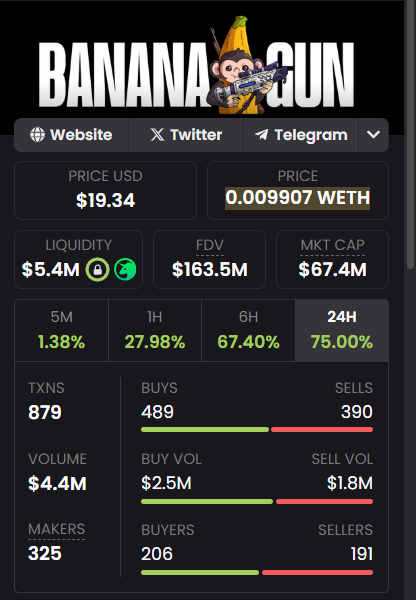Click the Telegram paper plane icon

pyautogui.click(x=262, y=135)
